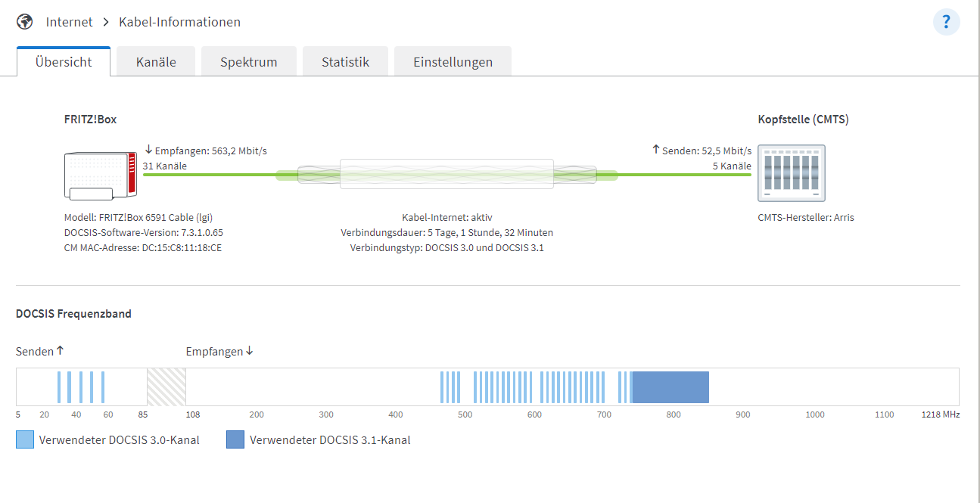Open the Spektrum tab
The height and width of the screenshot is (503, 980).
pyautogui.click(x=249, y=62)
